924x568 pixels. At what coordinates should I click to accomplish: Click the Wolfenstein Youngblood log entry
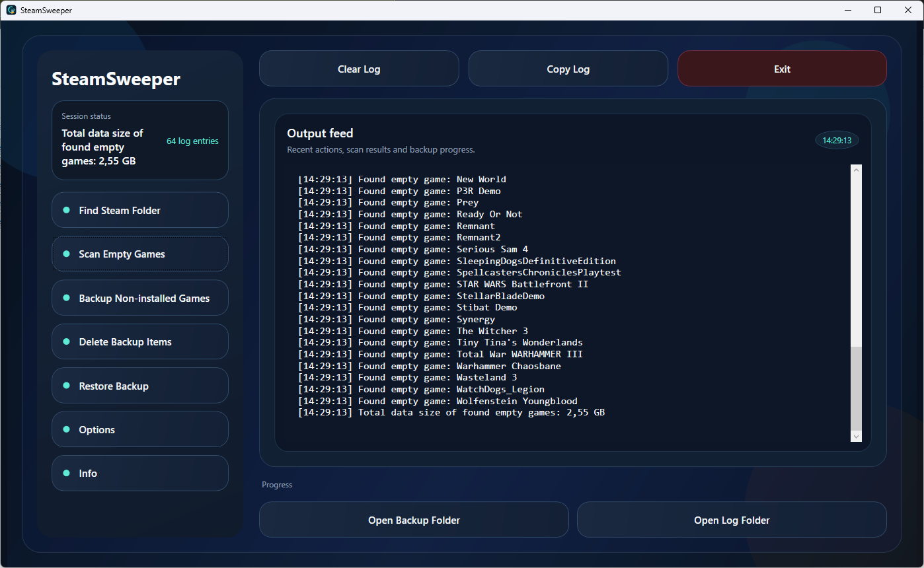438,401
